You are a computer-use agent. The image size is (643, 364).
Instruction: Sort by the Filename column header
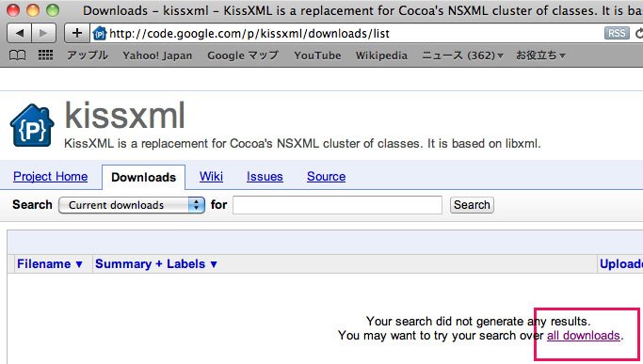(x=50, y=264)
